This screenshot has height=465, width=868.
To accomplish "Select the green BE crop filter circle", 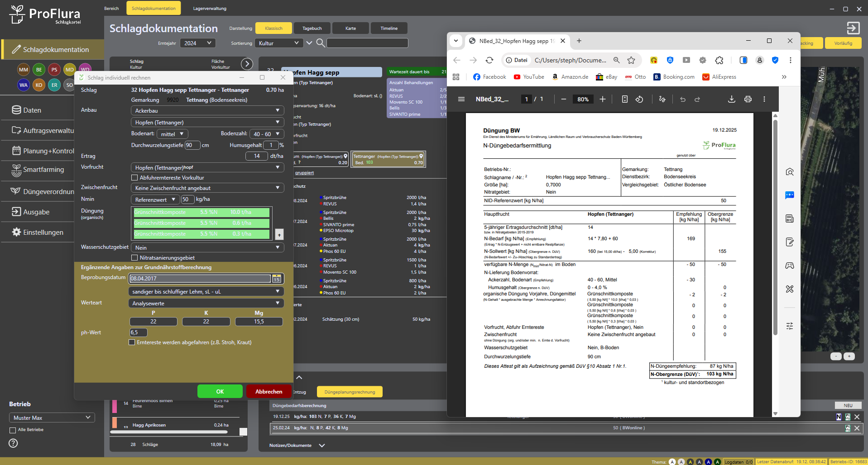I will 39,70.
